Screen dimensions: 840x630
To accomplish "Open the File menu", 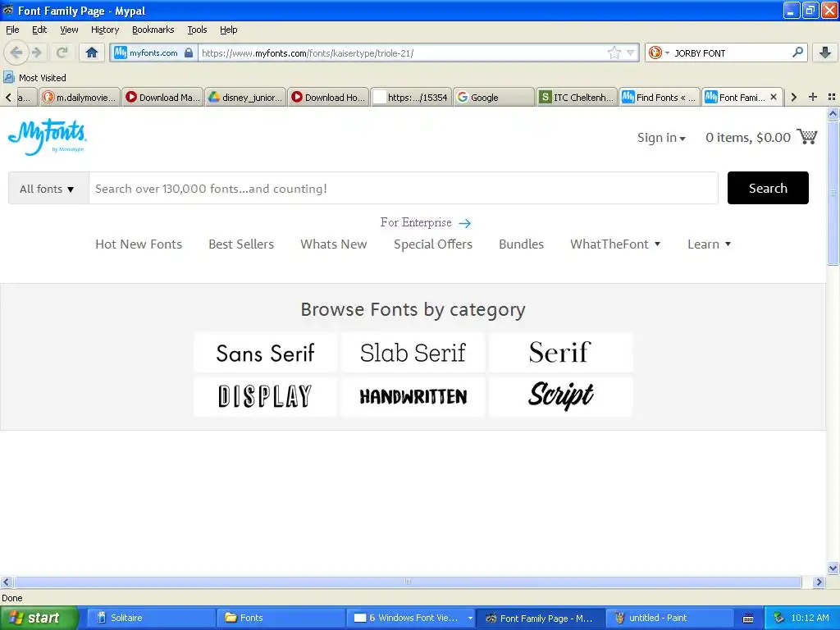I will [x=12, y=30].
